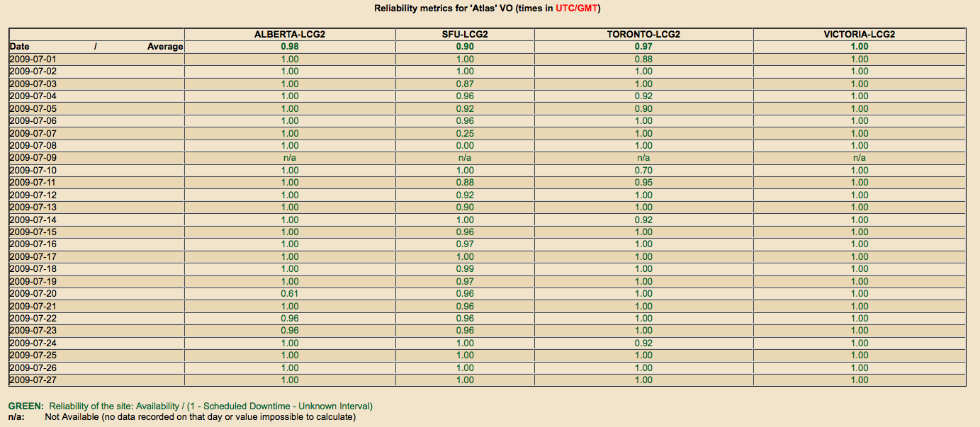Click the GREEN legend label

pyautogui.click(x=26, y=406)
